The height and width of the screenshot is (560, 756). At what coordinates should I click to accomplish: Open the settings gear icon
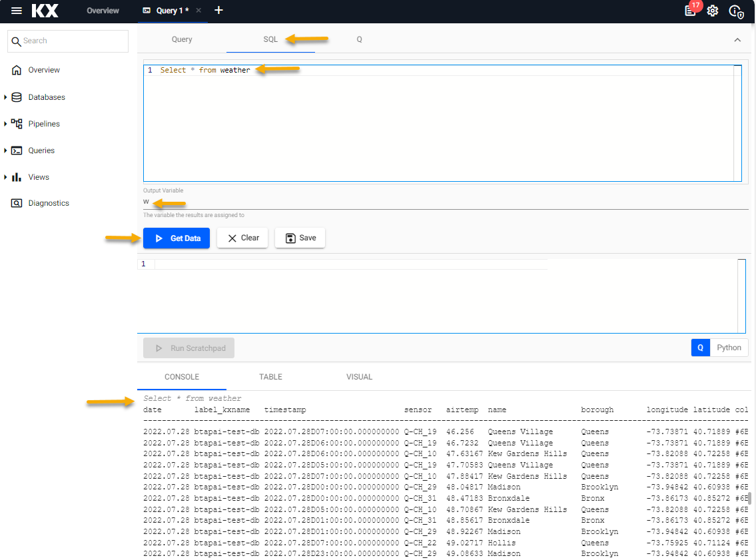[712, 11]
